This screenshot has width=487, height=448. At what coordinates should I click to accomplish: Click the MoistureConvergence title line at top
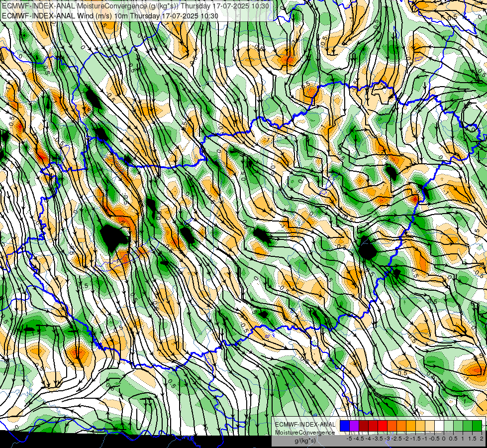135,6
